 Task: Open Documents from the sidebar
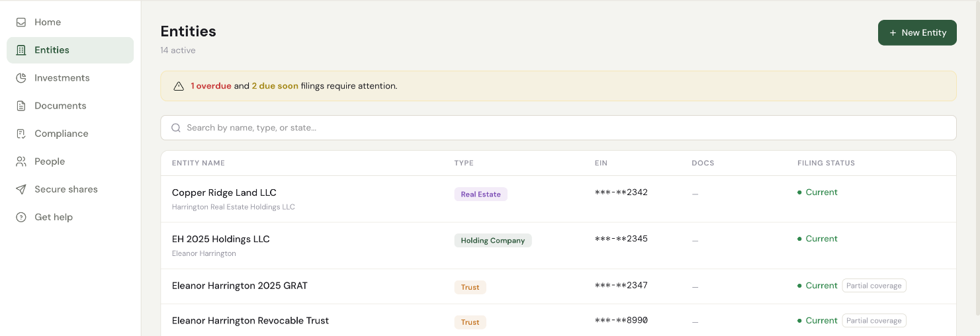click(70, 105)
